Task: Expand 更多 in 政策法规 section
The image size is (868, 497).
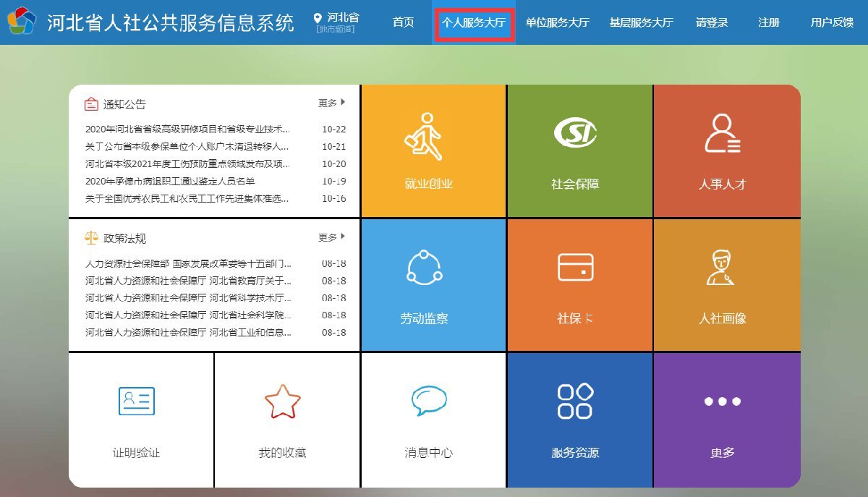Action: click(332, 237)
